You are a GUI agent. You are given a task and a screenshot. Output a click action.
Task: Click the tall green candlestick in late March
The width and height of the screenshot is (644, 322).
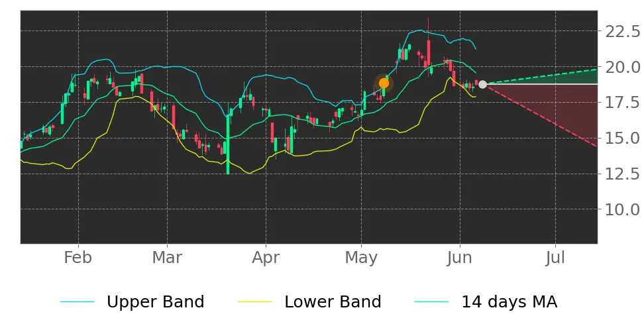[x=227, y=144]
